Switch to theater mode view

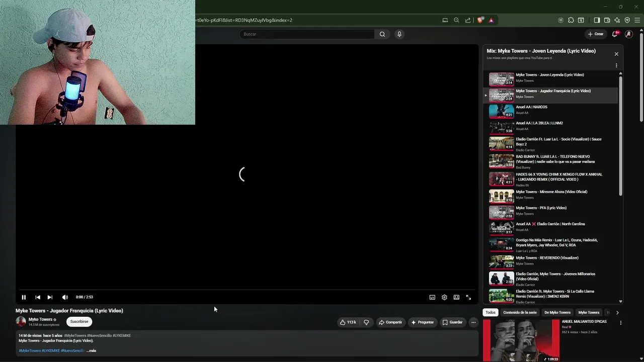pyautogui.click(x=456, y=297)
